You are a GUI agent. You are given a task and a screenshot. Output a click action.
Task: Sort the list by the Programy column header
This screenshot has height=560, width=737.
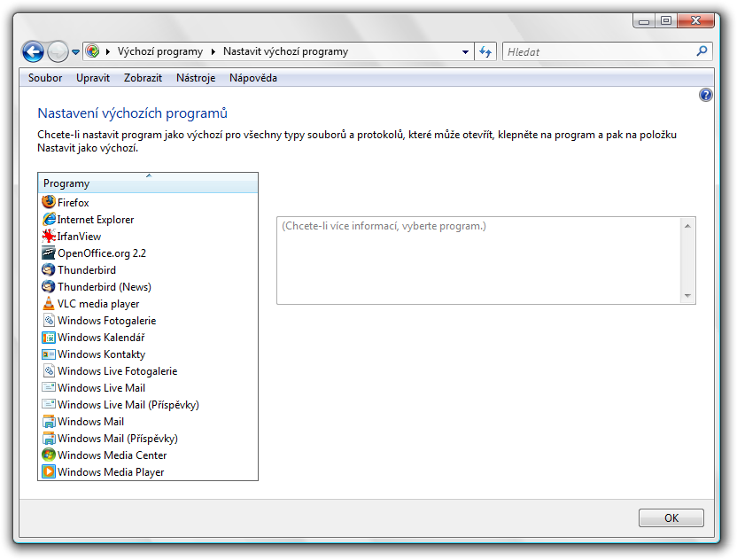click(148, 183)
